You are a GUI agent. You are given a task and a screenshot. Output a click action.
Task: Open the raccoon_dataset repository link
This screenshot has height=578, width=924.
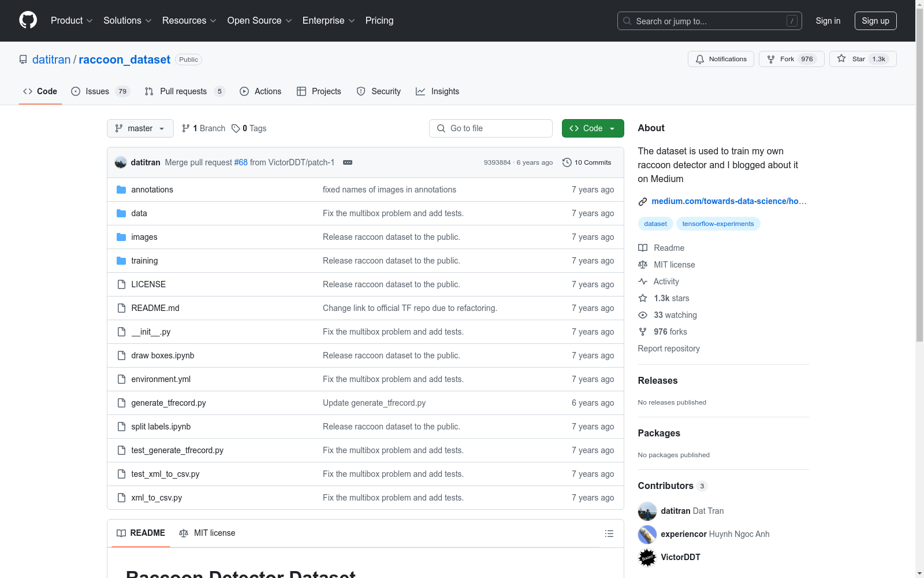(124, 60)
